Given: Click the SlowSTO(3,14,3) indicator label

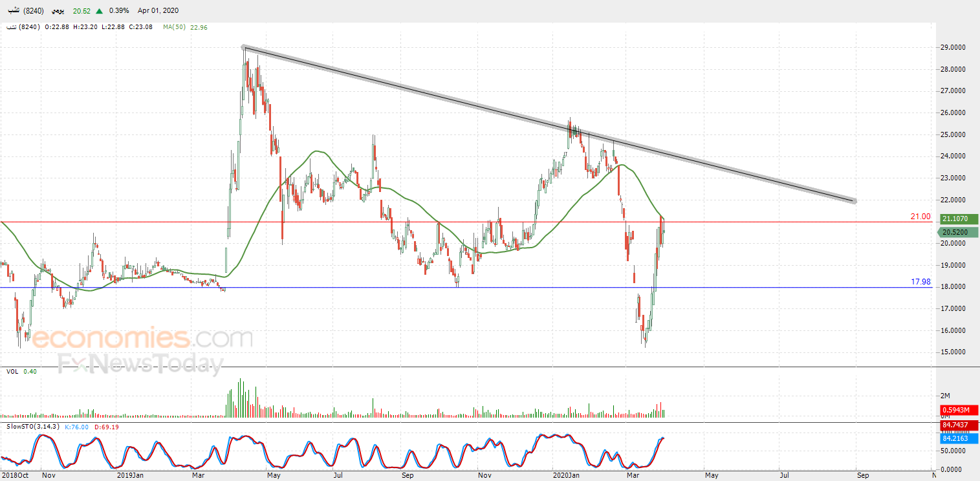Looking at the screenshot, I should pyautogui.click(x=33, y=427).
